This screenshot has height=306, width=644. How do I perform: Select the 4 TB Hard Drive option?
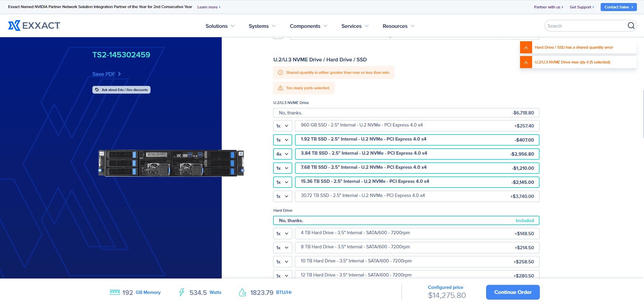pos(417,234)
